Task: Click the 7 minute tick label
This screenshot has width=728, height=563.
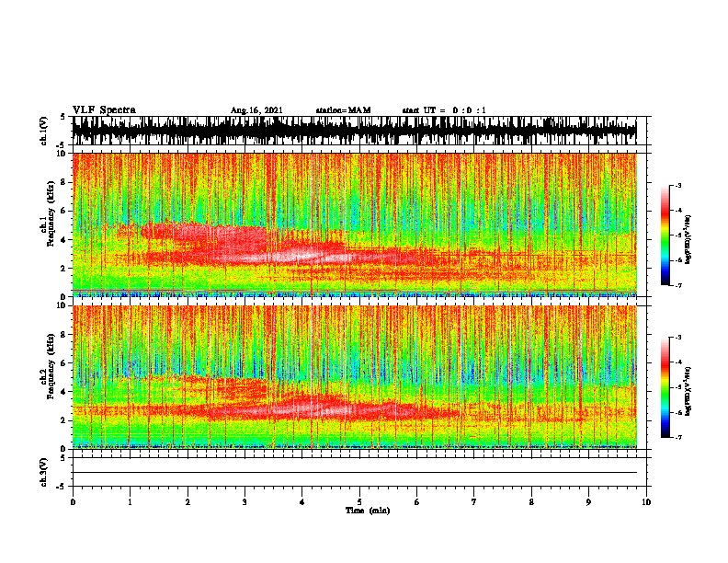Action: [x=474, y=502]
